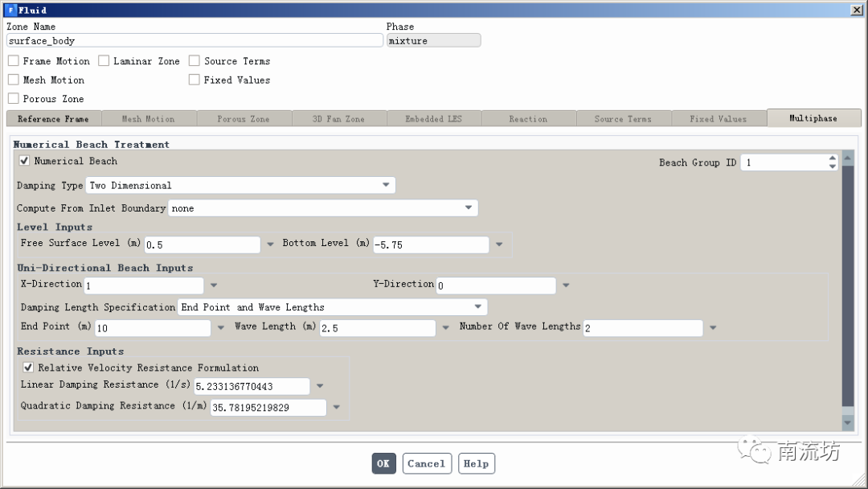868x489 pixels.
Task: Switch to the Embedded LES tab
Action: pyautogui.click(x=433, y=118)
